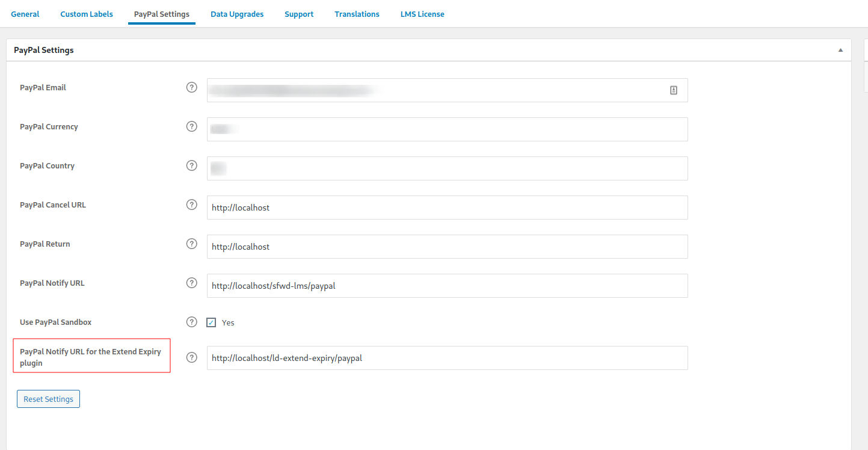The image size is (868, 450).
Task: Click the Yes label beside sandbox checkbox
Action: (x=228, y=322)
